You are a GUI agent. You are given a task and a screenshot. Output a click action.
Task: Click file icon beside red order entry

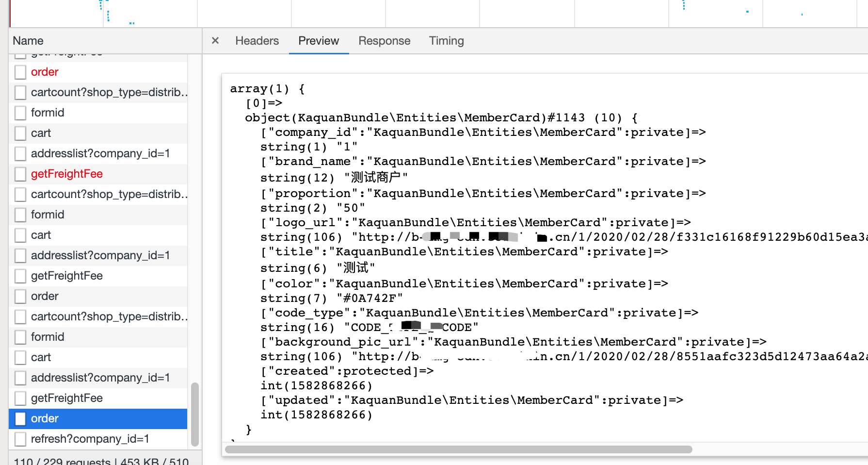click(20, 72)
